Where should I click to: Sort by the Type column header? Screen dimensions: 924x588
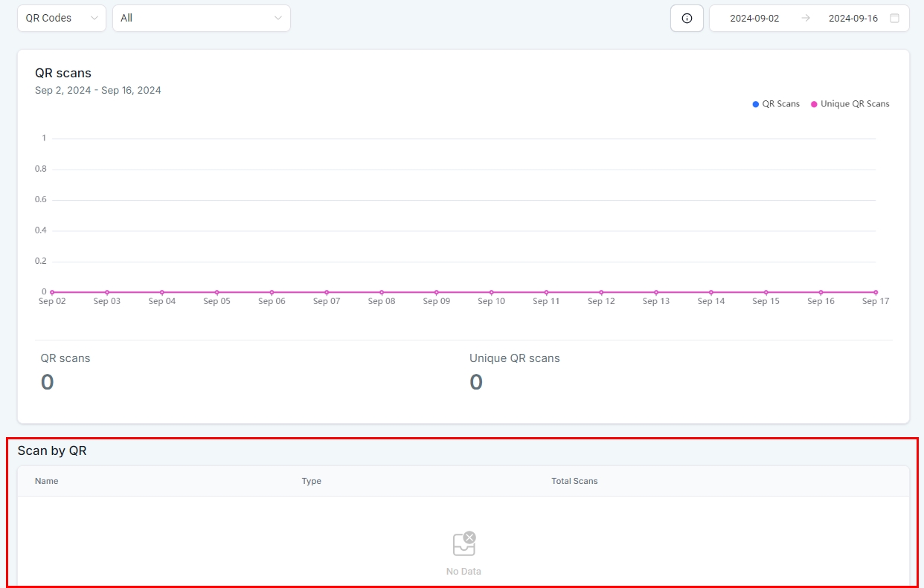(311, 481)
